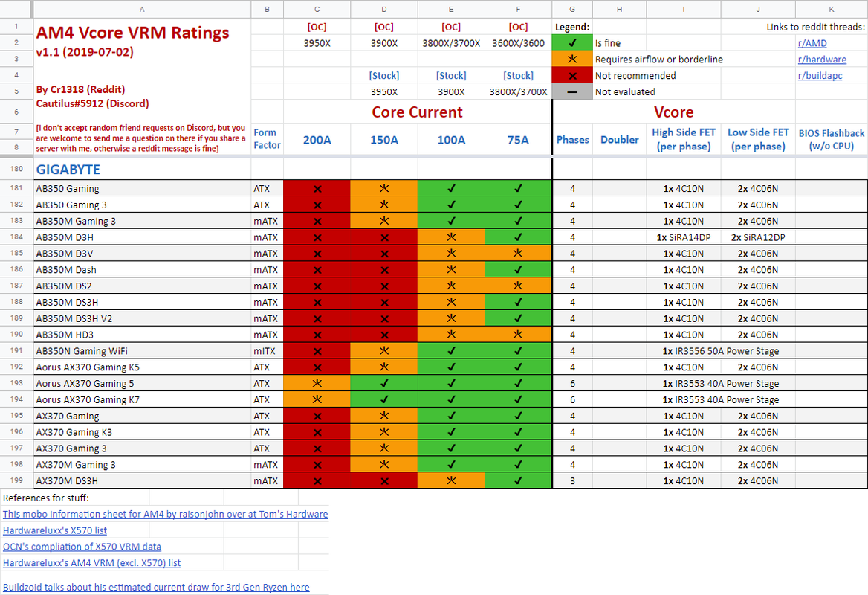Select the 'AB350N Gaming WiFi' cell

click(142, 351)
